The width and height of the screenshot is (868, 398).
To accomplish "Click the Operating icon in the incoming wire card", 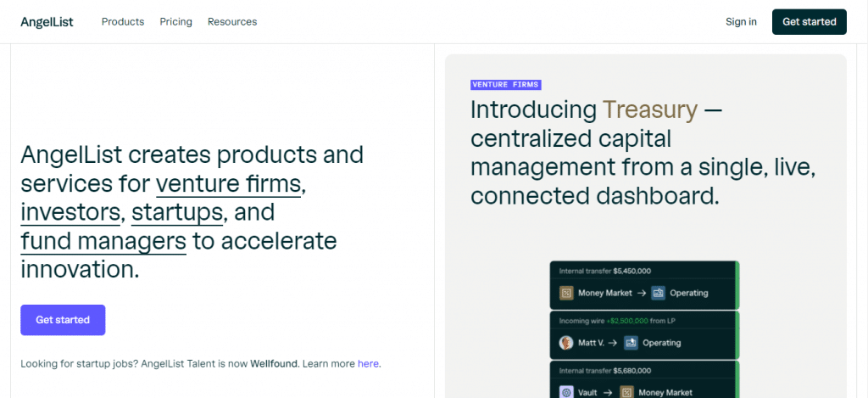I will point(632,343).
